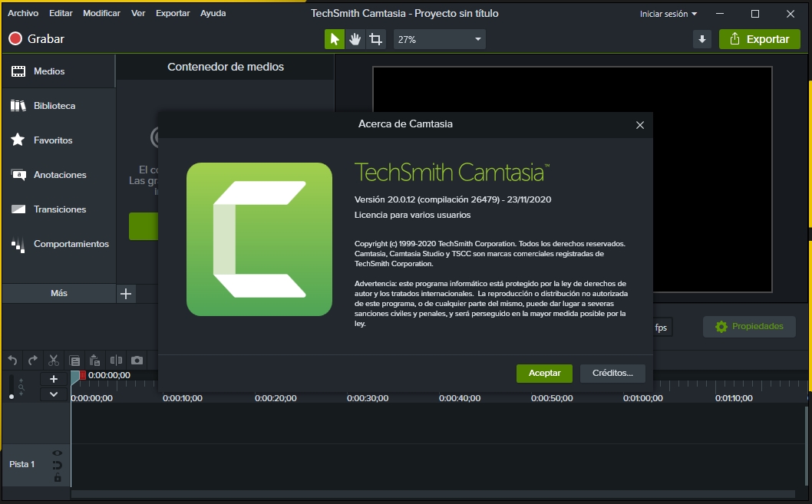Split the media at the playhead

click(x=116, y=360)
